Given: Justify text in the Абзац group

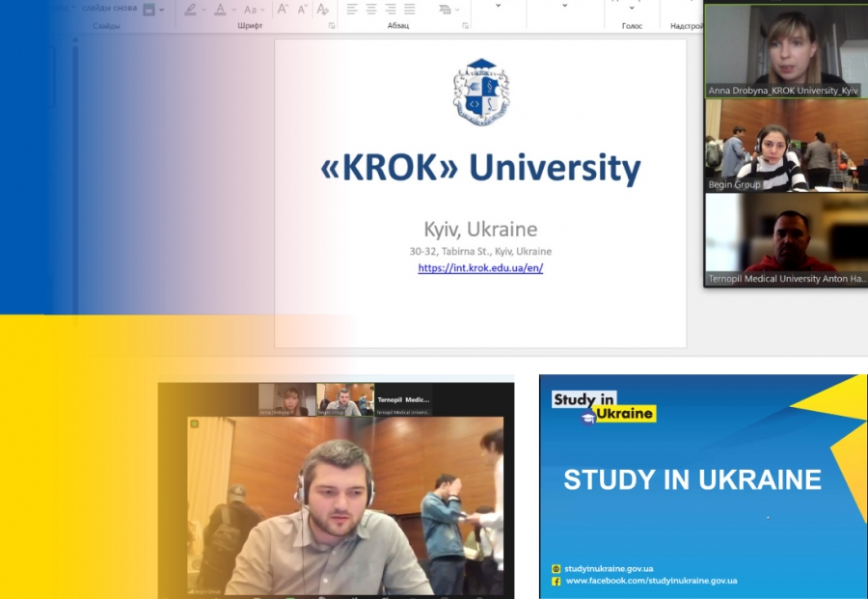Looking at the screenshot, I should [x=410, y=9].
